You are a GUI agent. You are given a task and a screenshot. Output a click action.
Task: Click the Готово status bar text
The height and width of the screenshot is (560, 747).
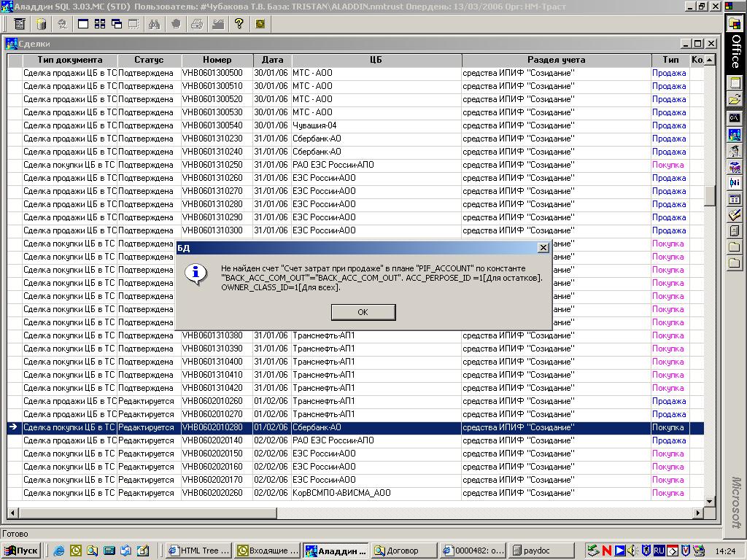coord(15,534)
